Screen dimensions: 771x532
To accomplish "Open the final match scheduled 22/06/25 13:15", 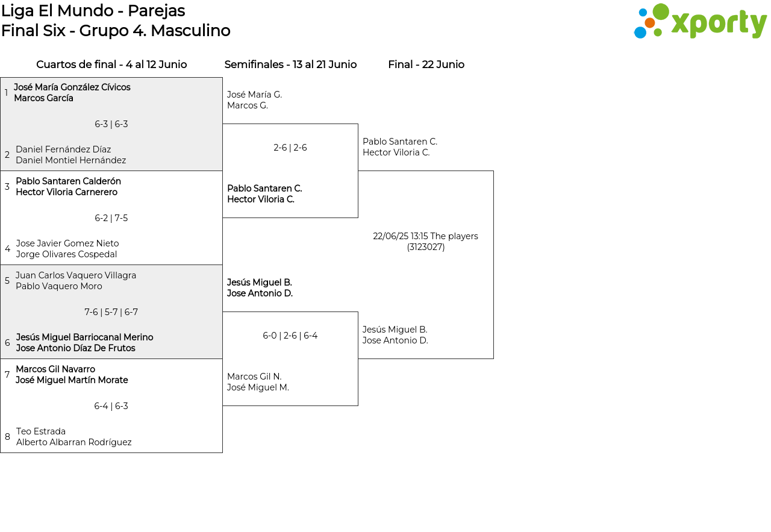I will click(x=426, y=242).
